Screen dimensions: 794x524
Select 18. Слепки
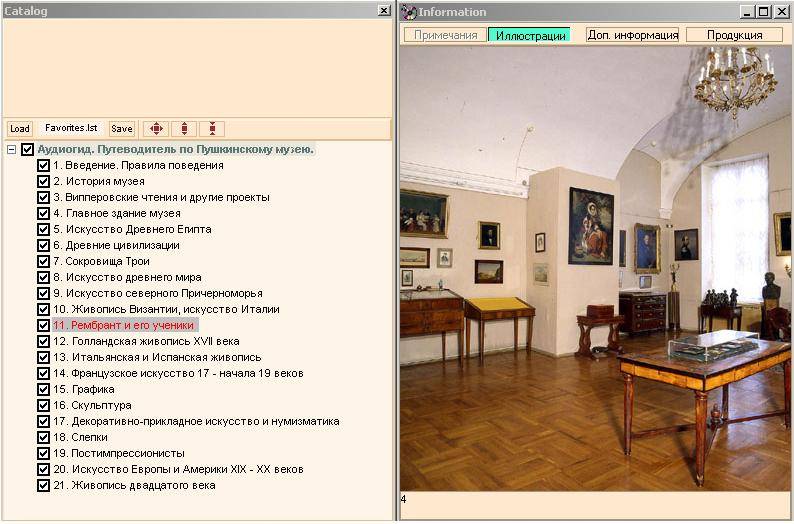80,437
